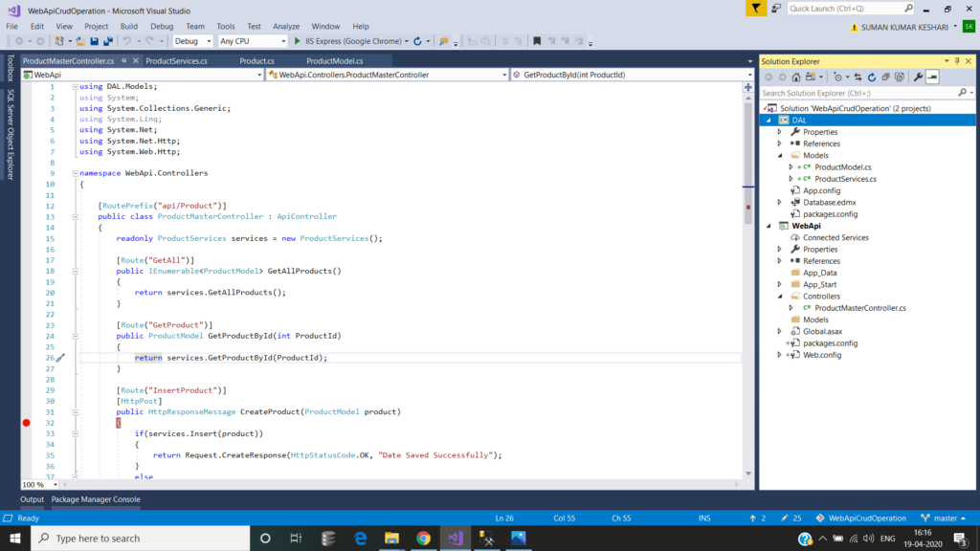Click SUMAN KUMAR KESHARI account name
The width and height of the screenshot is (980, 551).
(904, 28)
